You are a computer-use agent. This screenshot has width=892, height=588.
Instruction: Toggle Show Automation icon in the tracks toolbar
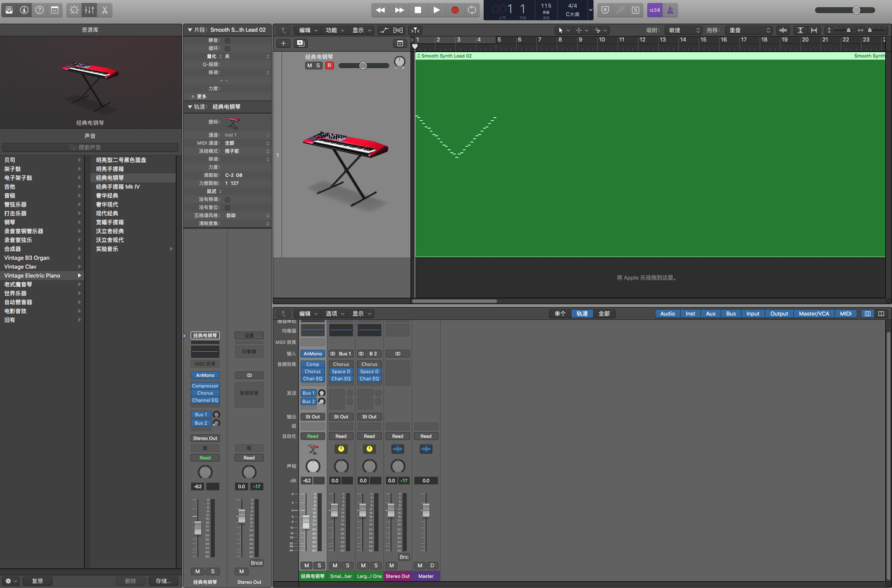384,30
